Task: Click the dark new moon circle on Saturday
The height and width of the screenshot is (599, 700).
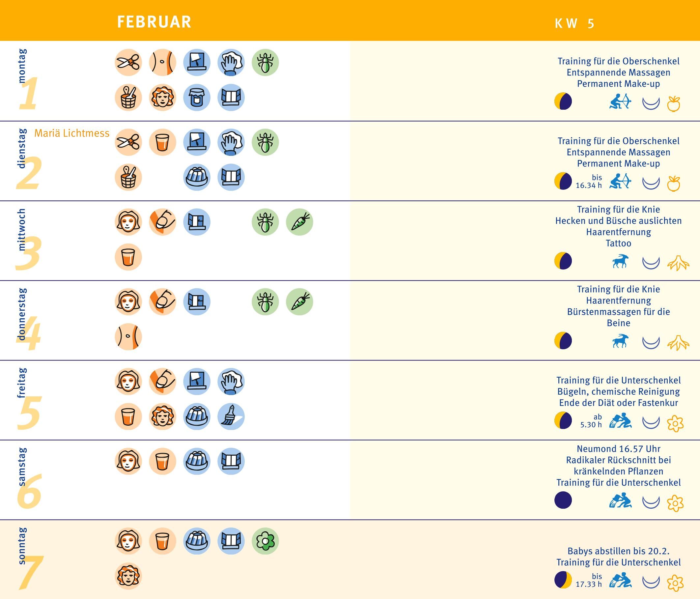Action: [x=563, y=500]
